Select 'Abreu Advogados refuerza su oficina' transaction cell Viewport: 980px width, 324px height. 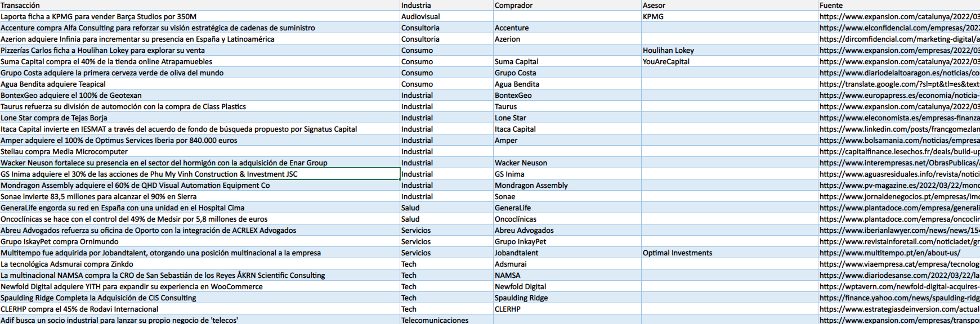pyautogui.click(x=200, y=230)
